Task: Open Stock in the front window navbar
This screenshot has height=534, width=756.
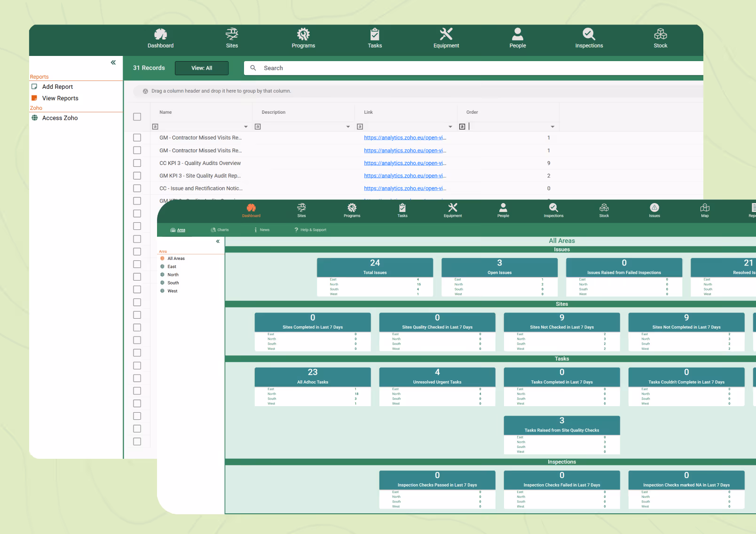Action: coord(604,210)
